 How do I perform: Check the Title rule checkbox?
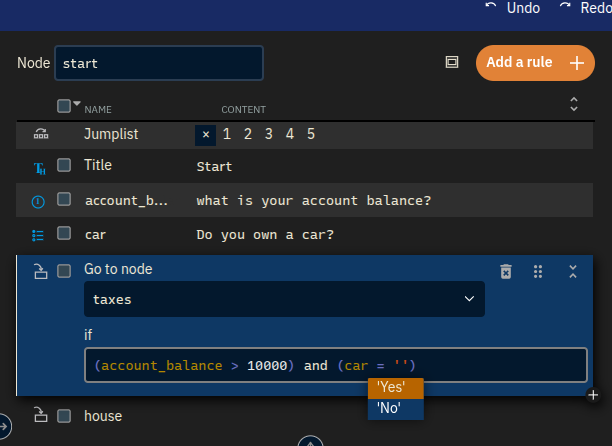tap(64, 165)
